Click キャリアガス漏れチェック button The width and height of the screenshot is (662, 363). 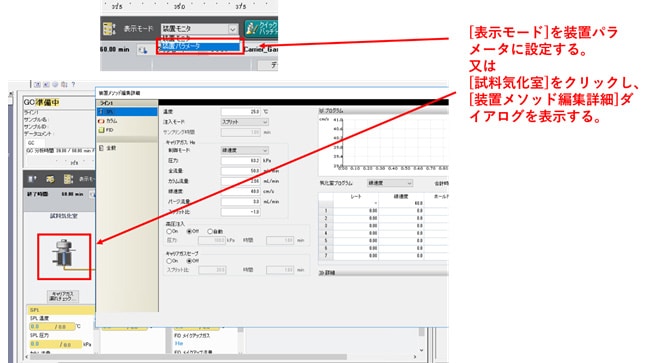coord(62,296)
